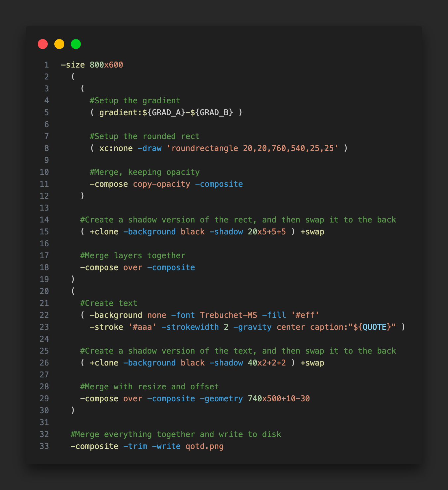Viewport: 448px width, 490px height.
Task: Click '40x2+2+2' shadow value
Action: 267,363
